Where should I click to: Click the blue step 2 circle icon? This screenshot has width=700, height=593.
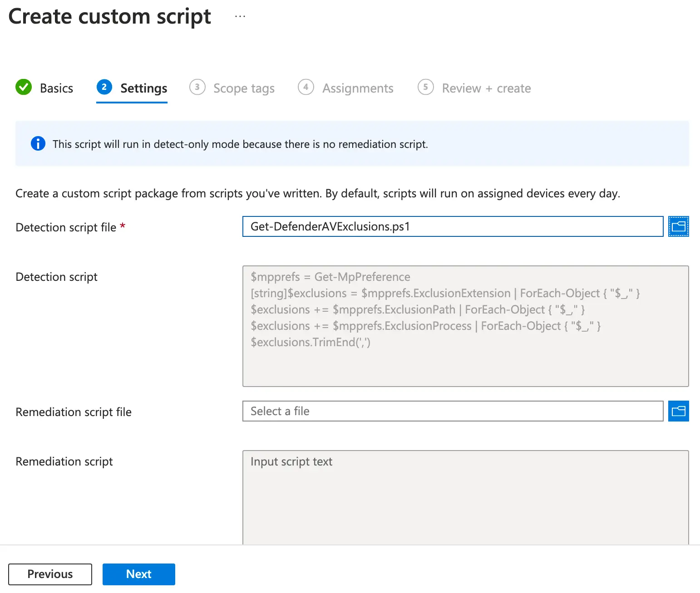104,87
